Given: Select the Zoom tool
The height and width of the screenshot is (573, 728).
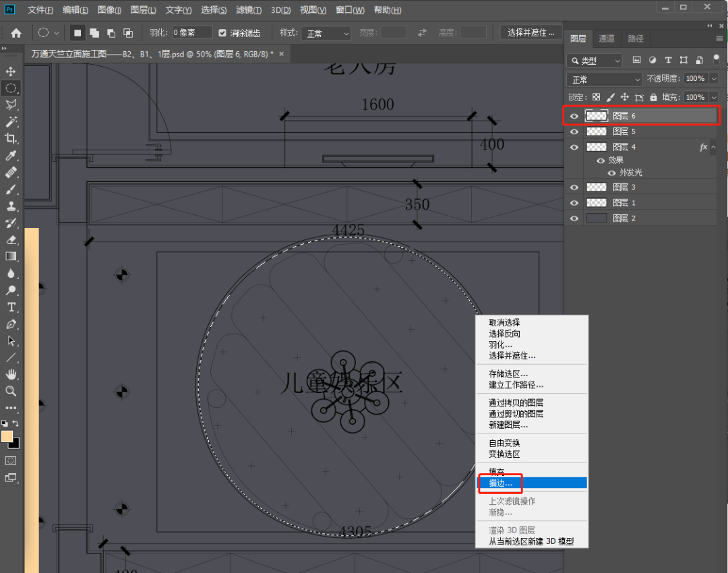Looking at the screenshot, I should 11,391.
